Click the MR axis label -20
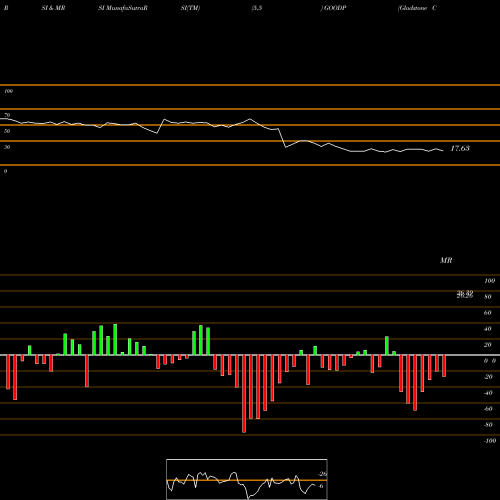 pyautogui.click(x=488, y=377)
